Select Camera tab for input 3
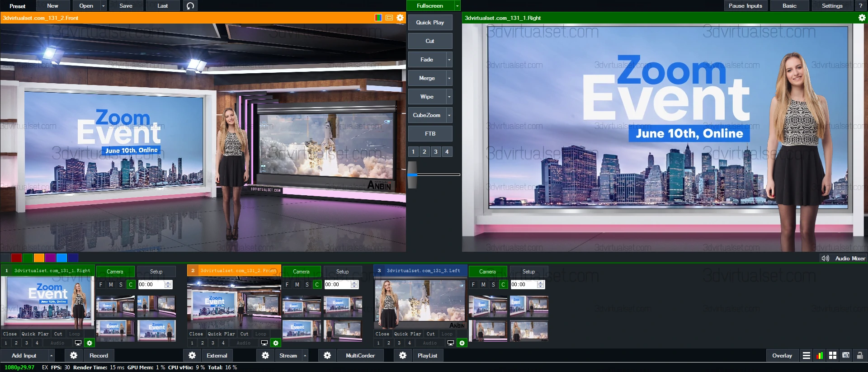 tap(487, 272)
